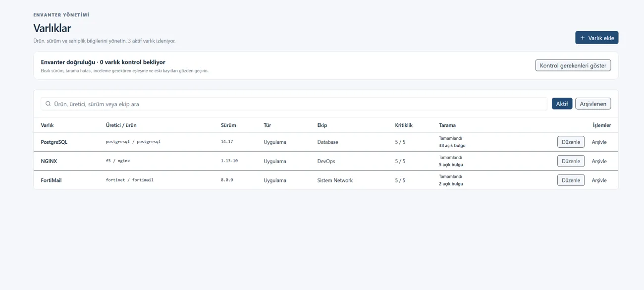Click the ENVANTER YÖNETİMİ breadcrumb label
The height and width of the screenshot is (290, 644).
(61, 15)
